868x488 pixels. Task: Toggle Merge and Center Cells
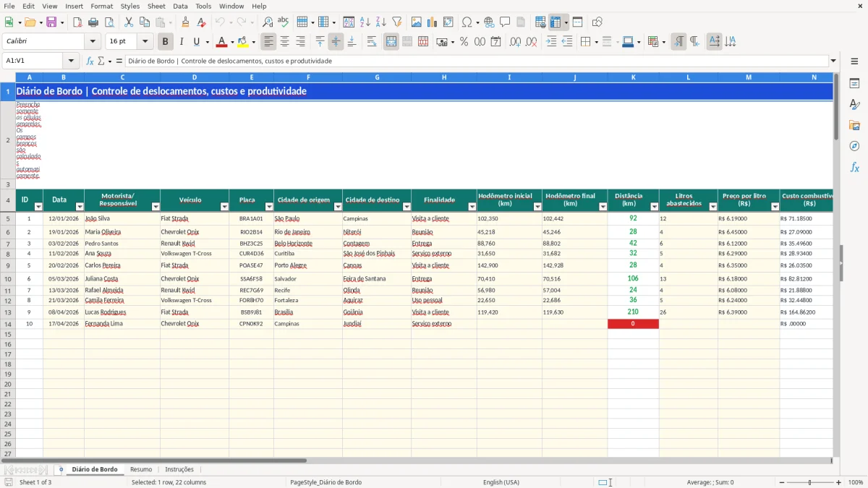tap(391, 42)
